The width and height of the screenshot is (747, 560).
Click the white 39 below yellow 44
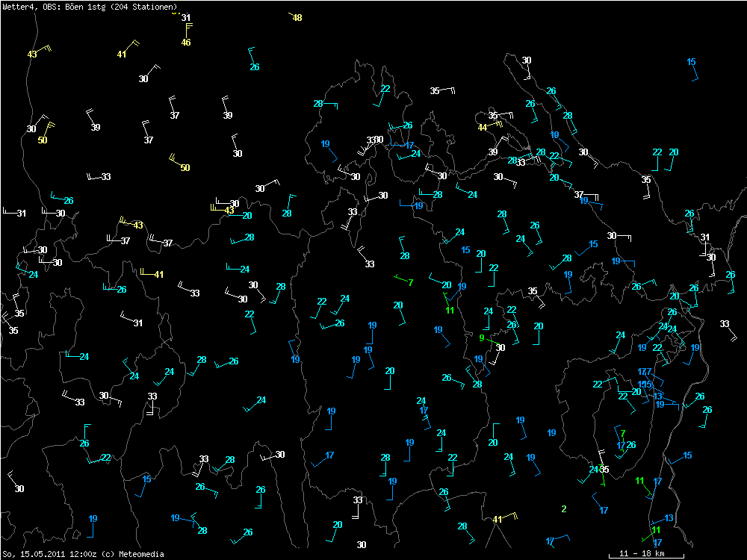pos(493,152)
